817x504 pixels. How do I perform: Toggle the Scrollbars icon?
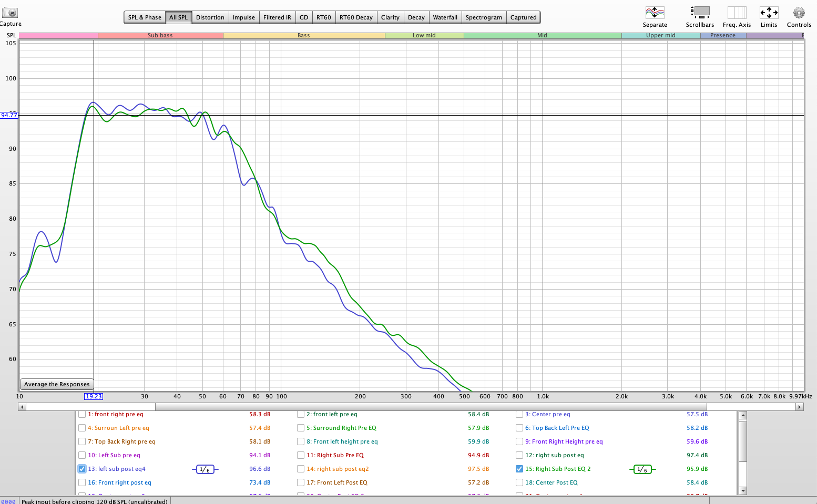click(700, 13)
